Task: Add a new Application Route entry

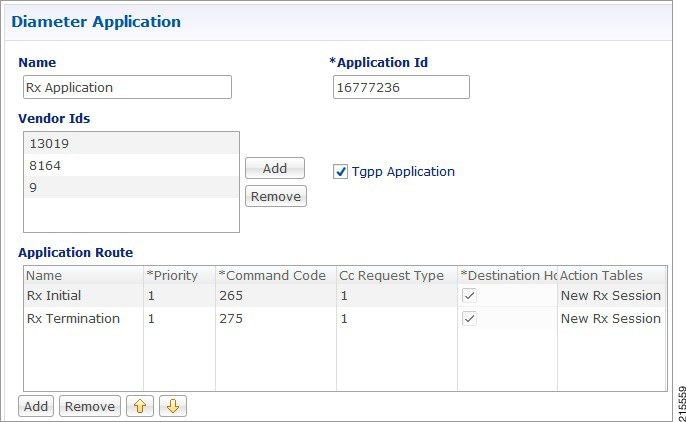Action: (x=36, y=406)
